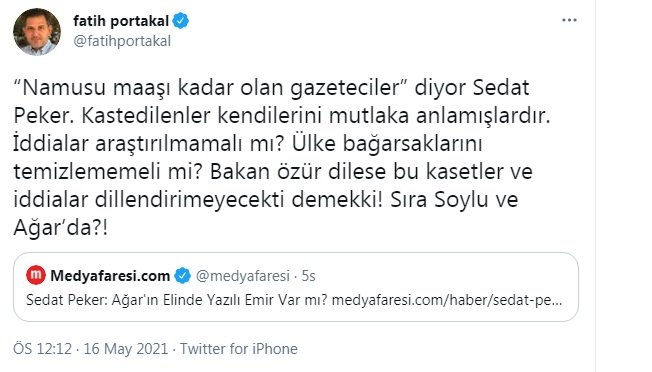Click the tweet line containing "Bakan özür dilese"
Image resolution: width=652 pixels, height=372 pixels.
[273, 172]
